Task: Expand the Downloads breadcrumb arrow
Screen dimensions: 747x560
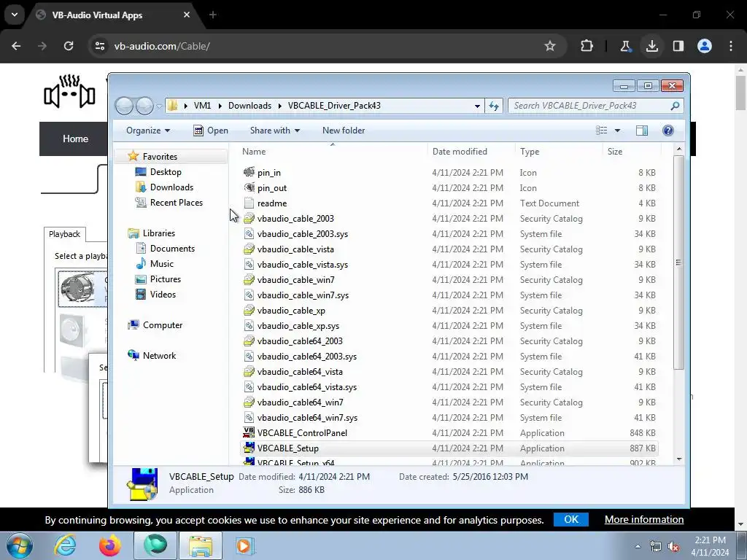Action: pyautogui.click(x=279, y=106)
